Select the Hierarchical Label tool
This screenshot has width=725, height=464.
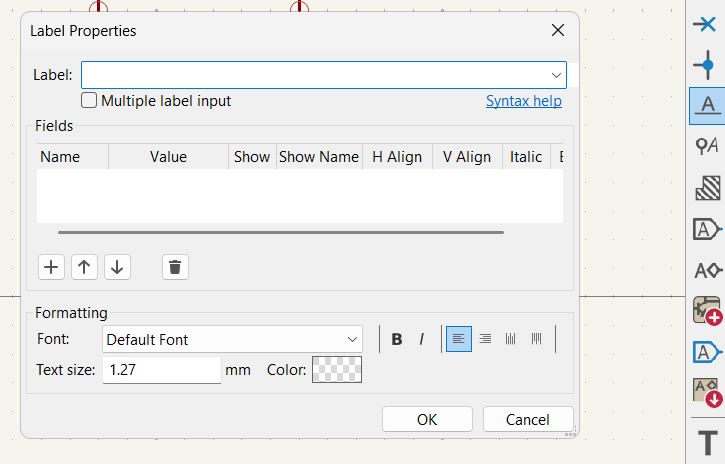707,270
